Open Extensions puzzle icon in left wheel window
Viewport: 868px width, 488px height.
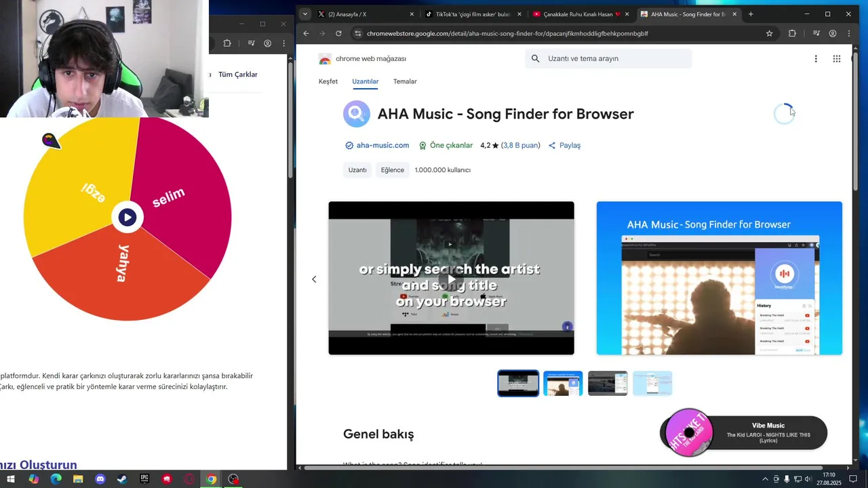(227, 43)
